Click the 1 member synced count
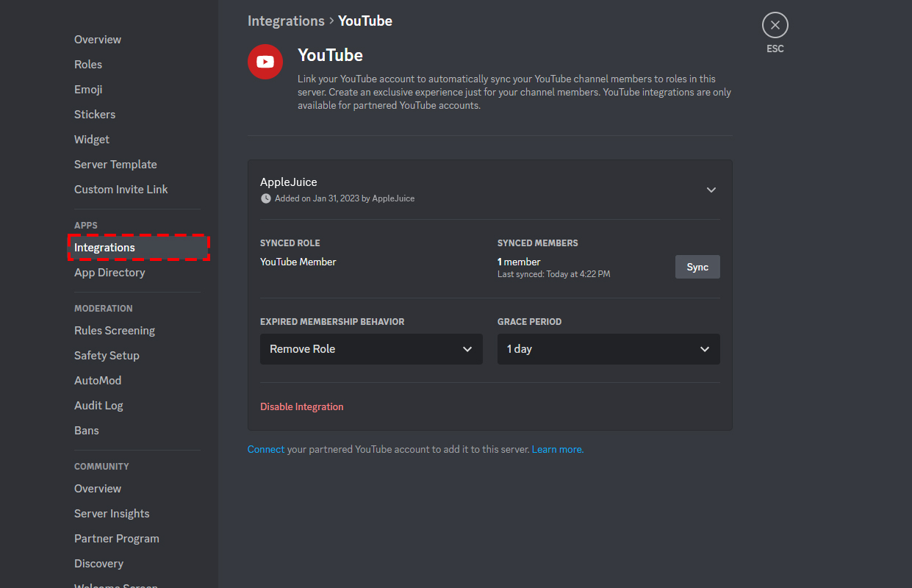This screenshot has height=588, width=912. (x=519, y=262)
